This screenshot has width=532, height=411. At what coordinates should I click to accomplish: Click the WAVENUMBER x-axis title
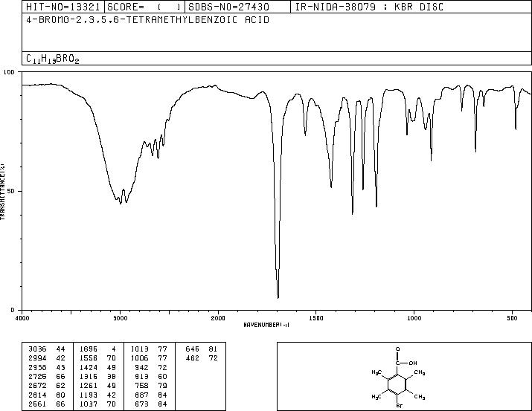[266, 325]
